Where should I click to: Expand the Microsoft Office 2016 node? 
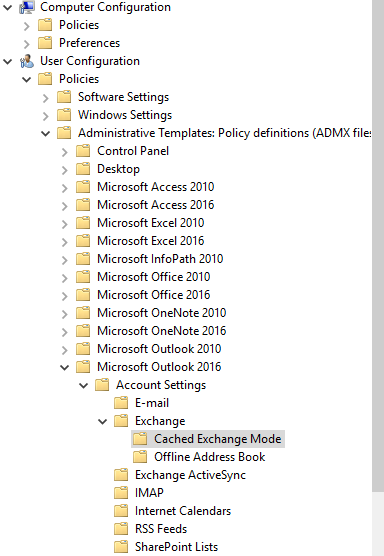click(x=65, y=296)
